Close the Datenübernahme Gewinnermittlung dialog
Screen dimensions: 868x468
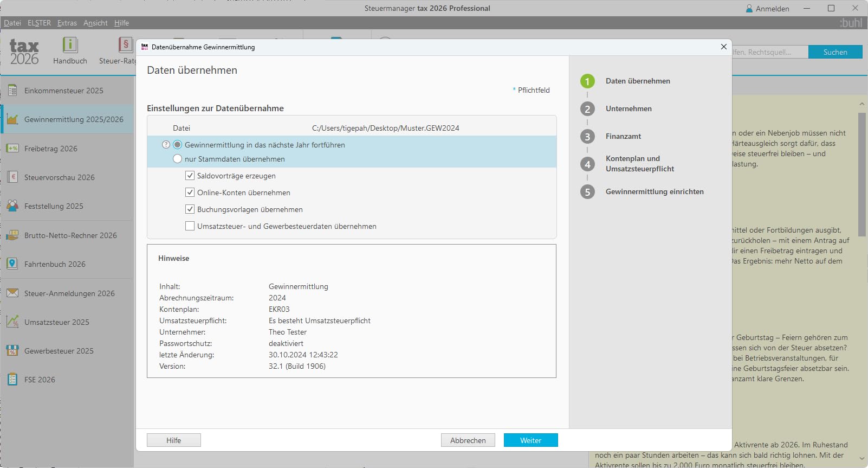point(723,47)
